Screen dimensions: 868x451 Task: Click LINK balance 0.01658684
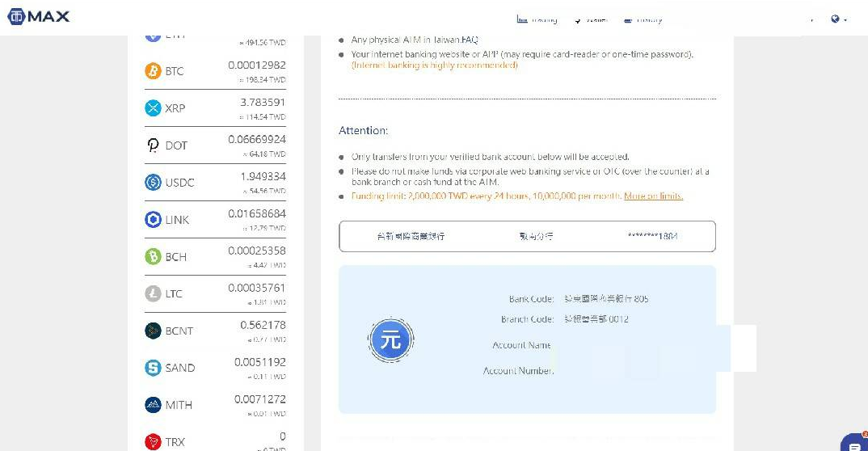[257, 213]
